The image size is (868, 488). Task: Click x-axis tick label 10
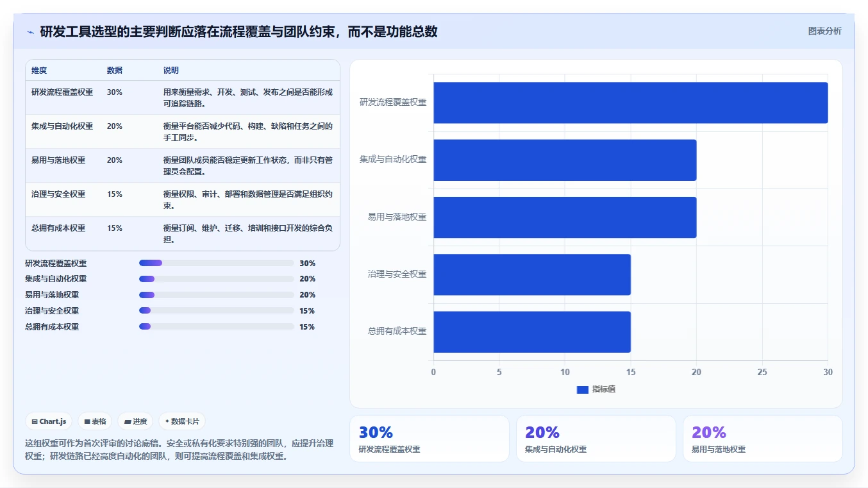click(565, 373)
